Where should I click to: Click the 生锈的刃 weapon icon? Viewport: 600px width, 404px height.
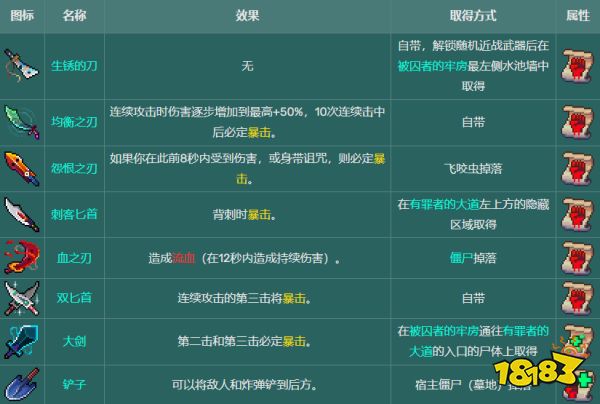point(22,66)
